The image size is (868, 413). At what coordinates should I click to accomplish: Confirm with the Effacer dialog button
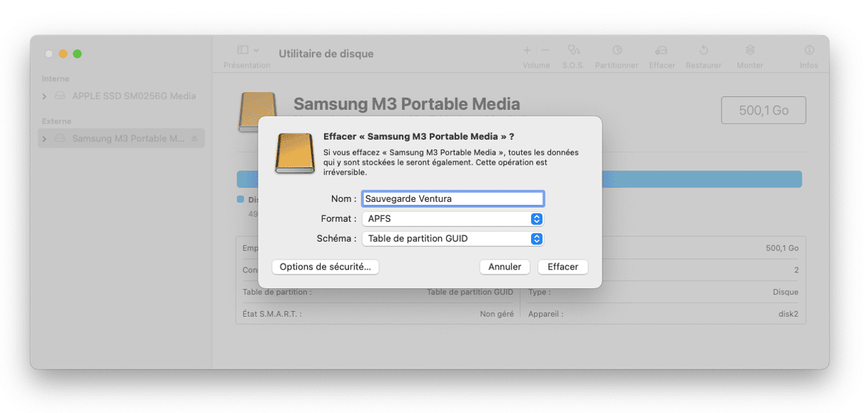click(x=562, y=267)
